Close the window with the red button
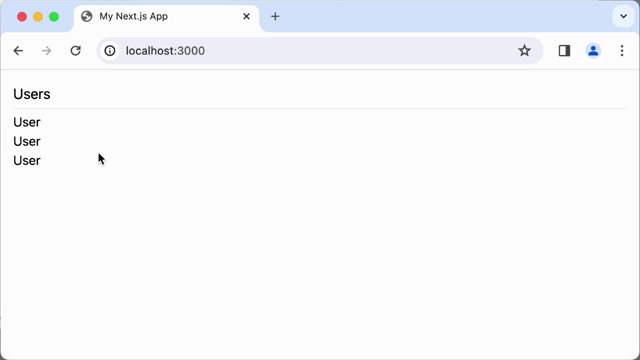The width and height of the screenshot is (640, 360). click(x=22, y=16)
